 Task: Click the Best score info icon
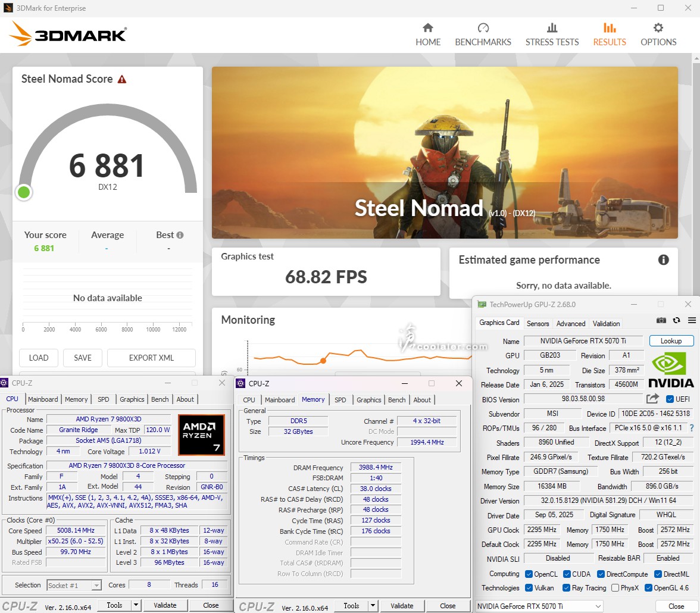[180, 235]
